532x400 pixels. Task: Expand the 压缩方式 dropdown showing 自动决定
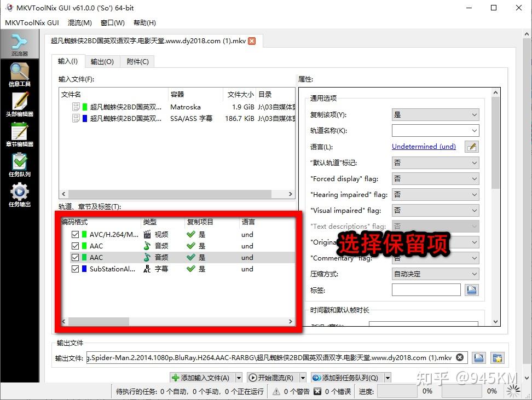point(435,274)
